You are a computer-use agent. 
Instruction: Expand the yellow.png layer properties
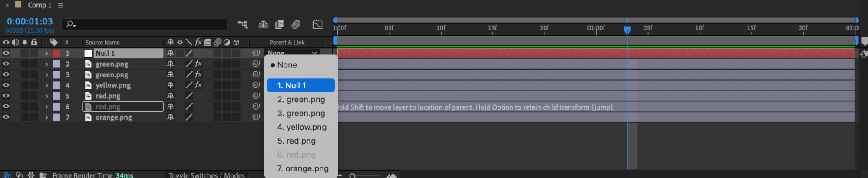click(46, 85)
